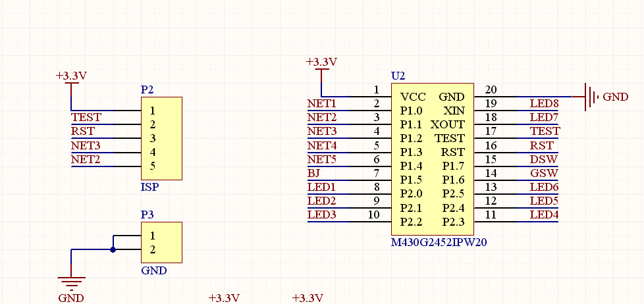The width and height of the screenshot is (644, 304).
Task: Click the XIN pin name inside U2
Action: click(x=454, y=111)
